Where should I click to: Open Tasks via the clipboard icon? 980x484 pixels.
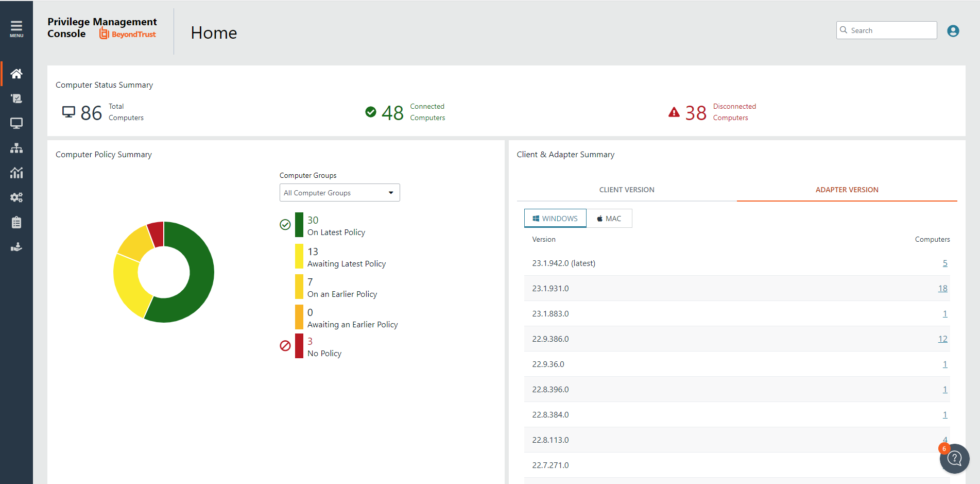click(x=16, y=222)
